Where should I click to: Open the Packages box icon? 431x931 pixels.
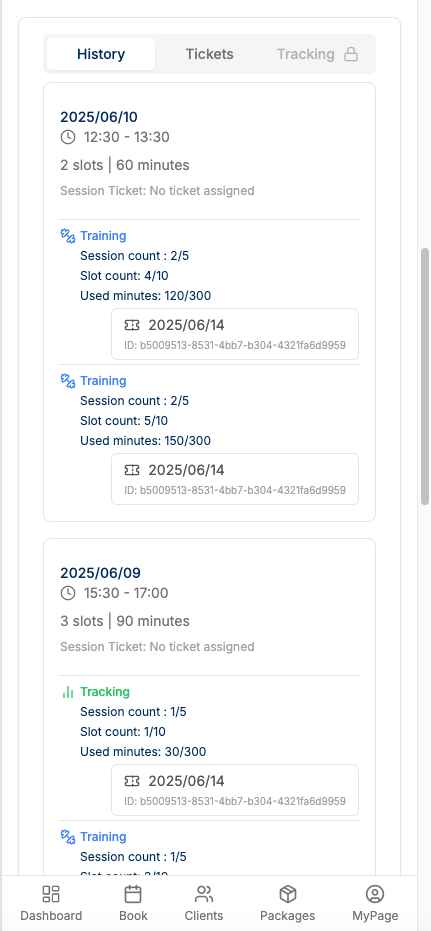[287, 894]
